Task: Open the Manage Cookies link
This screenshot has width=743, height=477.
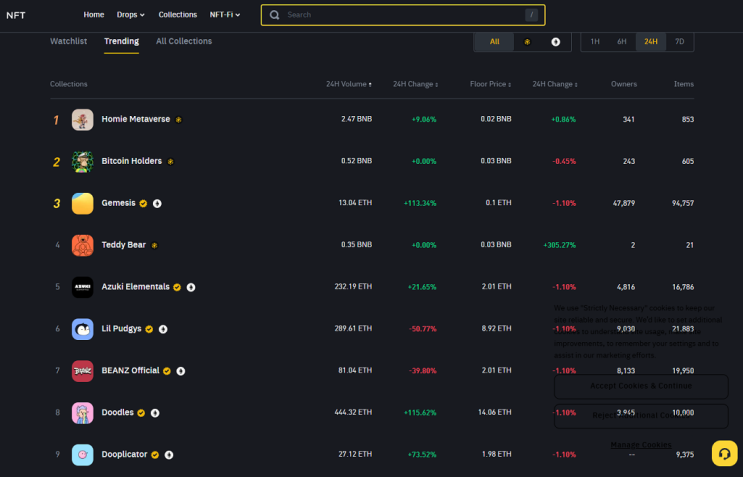Action: (x=641, y=444)
